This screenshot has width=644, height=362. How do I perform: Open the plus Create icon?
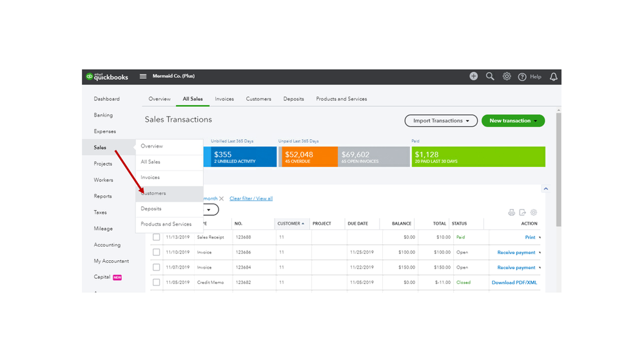(474, 77)
